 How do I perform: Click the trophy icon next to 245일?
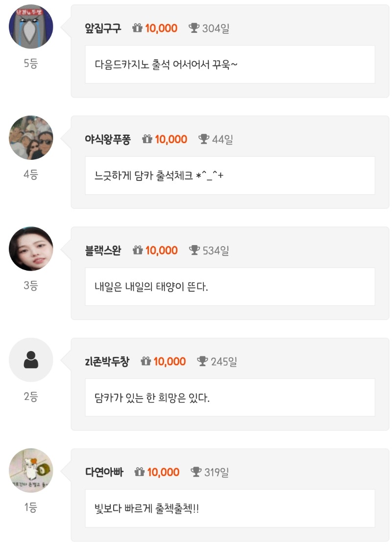point(202,362)
